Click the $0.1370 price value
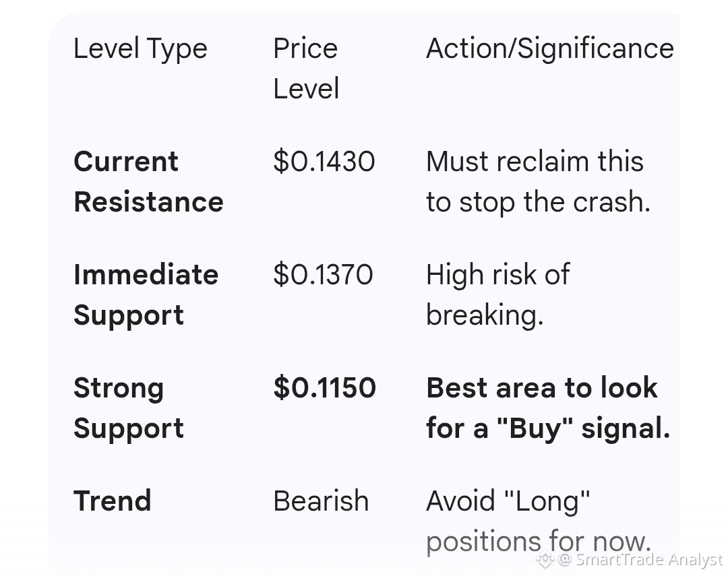Screen dimensions: 728x576 (323, 275)
